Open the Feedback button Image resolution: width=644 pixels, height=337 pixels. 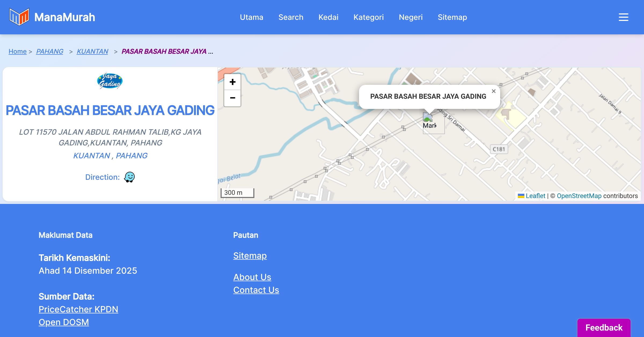pyautogui.click(x=604, y=327)
